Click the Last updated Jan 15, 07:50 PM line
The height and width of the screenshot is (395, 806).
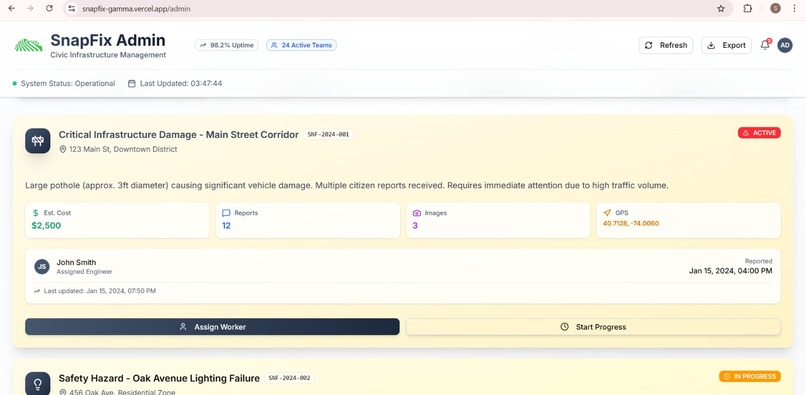(95, 291)
